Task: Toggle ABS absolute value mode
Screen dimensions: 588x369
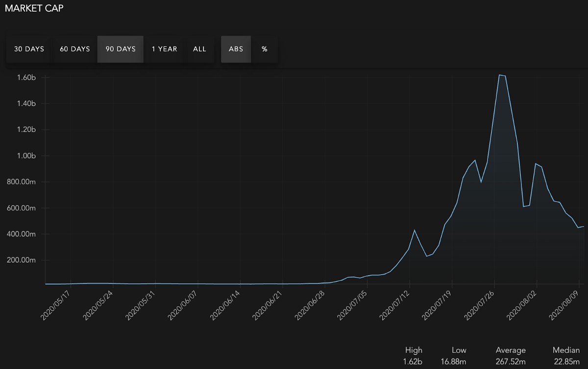Action: click(236, 49)
